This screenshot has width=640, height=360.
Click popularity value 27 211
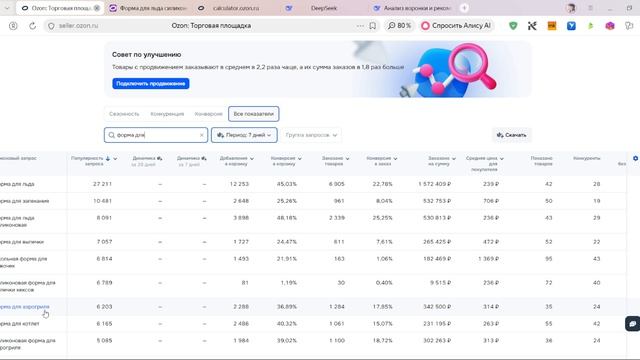coord(102,184)
